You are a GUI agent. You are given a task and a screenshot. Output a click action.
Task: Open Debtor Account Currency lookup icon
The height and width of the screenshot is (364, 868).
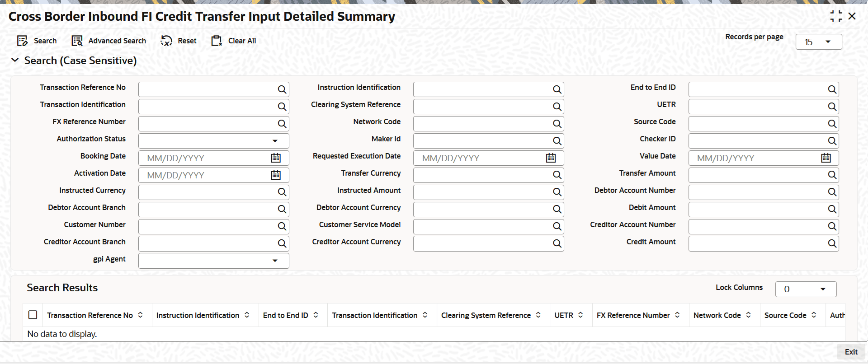tap(557, 209)
